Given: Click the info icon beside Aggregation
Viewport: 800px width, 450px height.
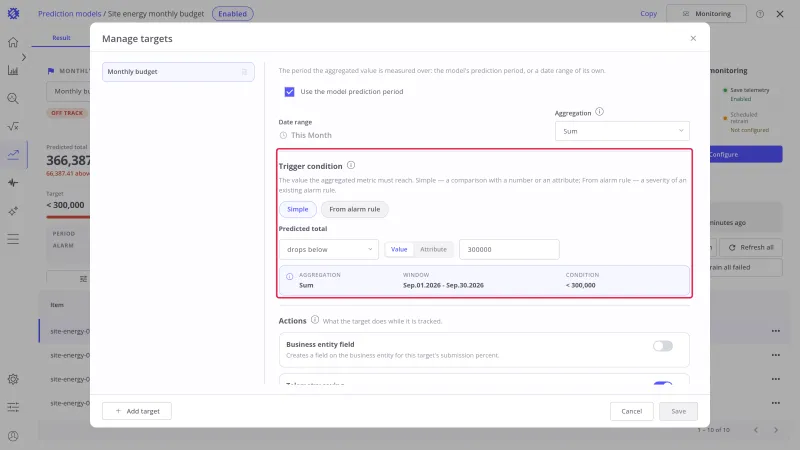Looking at the screenshot, I should point(599,112).
